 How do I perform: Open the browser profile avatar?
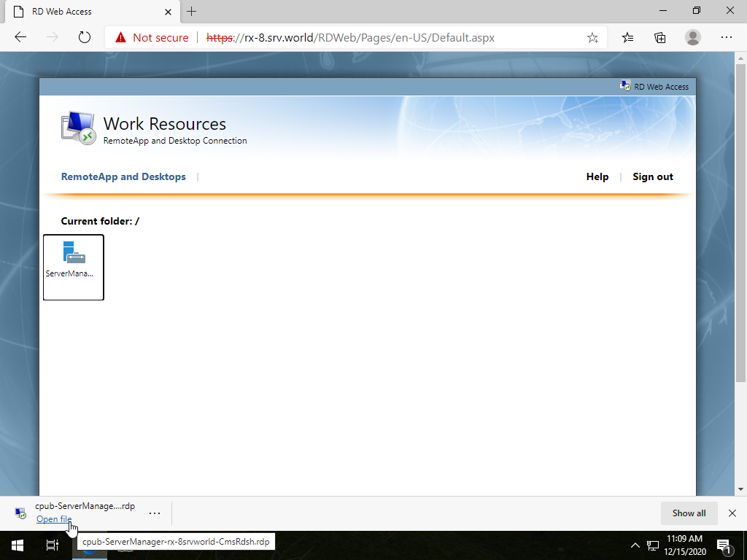click(693, 37)
